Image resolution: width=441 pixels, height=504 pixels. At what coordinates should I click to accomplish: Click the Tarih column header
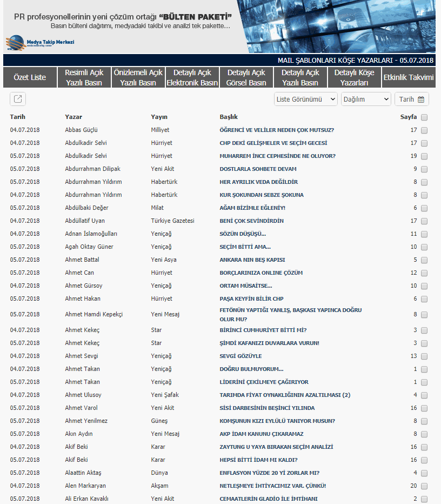pyautogui.click(x=18, y=117)
